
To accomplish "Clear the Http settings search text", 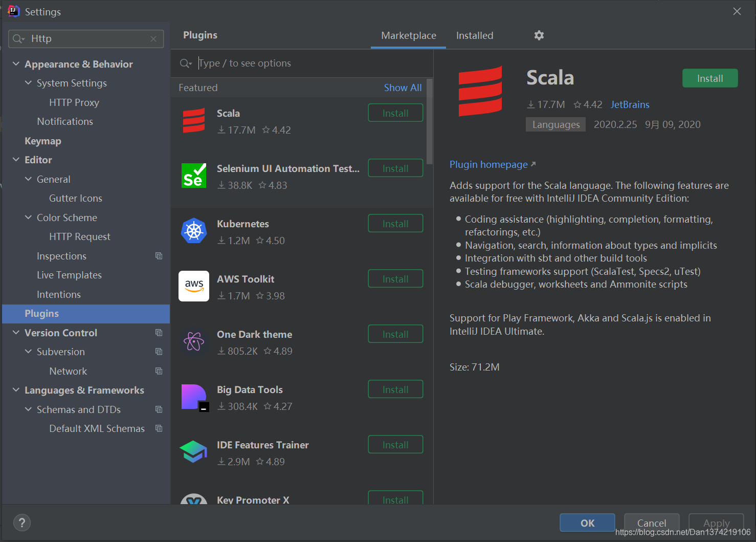I will point(153,39).
